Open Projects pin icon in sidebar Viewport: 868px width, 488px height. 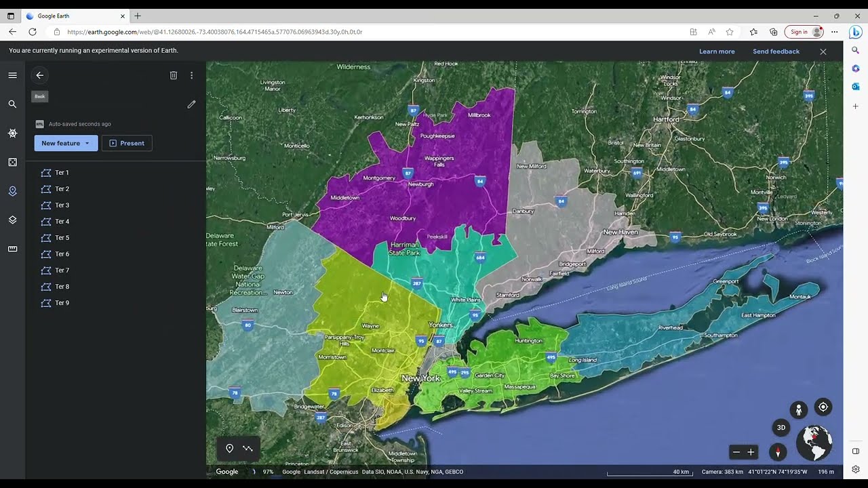(12, 191)
